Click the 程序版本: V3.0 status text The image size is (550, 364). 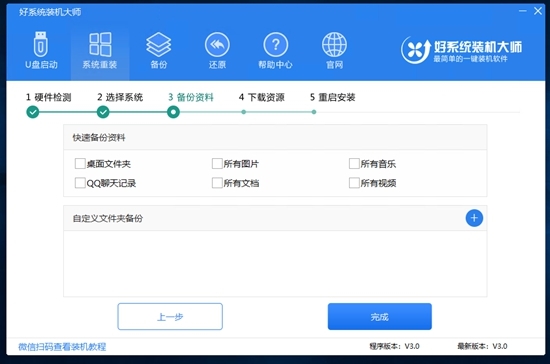[x=395, y=346]
